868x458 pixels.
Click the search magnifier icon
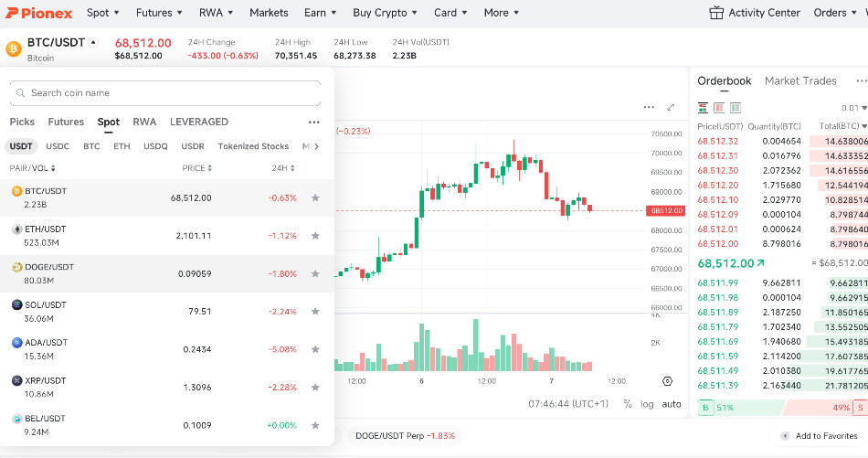click(x=20, y=93)
